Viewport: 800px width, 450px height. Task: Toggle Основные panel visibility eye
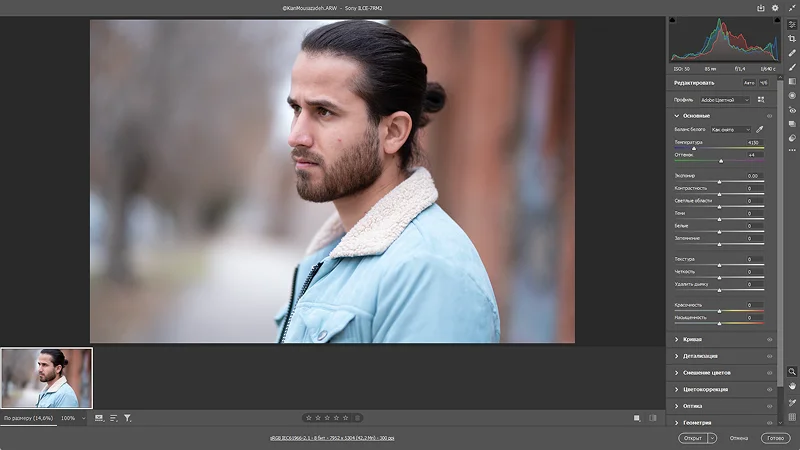pos(769,115)
